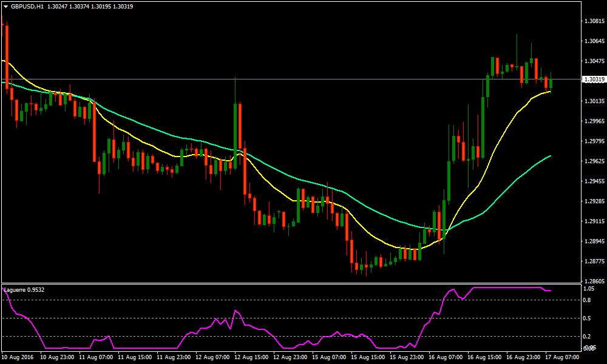Select the right end of the yellow moving average line
This screenshot has width=607, height=364.
click(550, 91)
